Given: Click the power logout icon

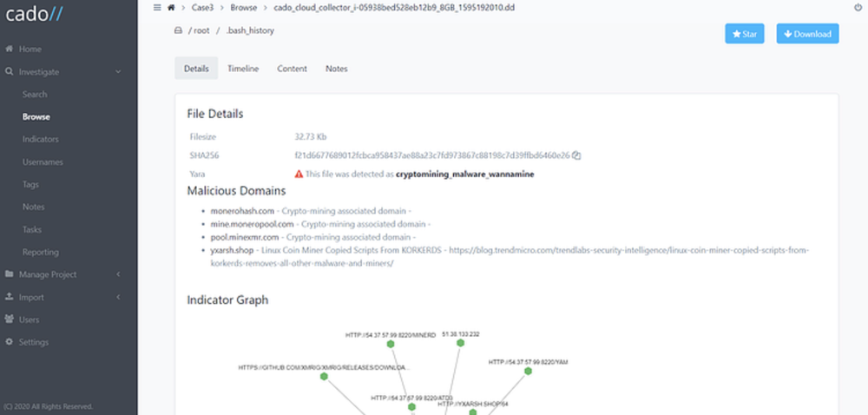Looking at the screenshot, I should click(x=858, y=7).
